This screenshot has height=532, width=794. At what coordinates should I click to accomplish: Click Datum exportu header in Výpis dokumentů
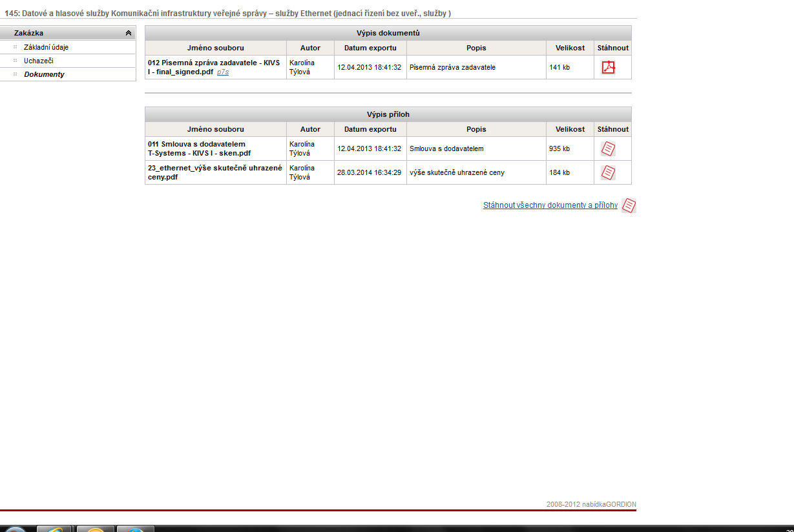tap(370, 48)
